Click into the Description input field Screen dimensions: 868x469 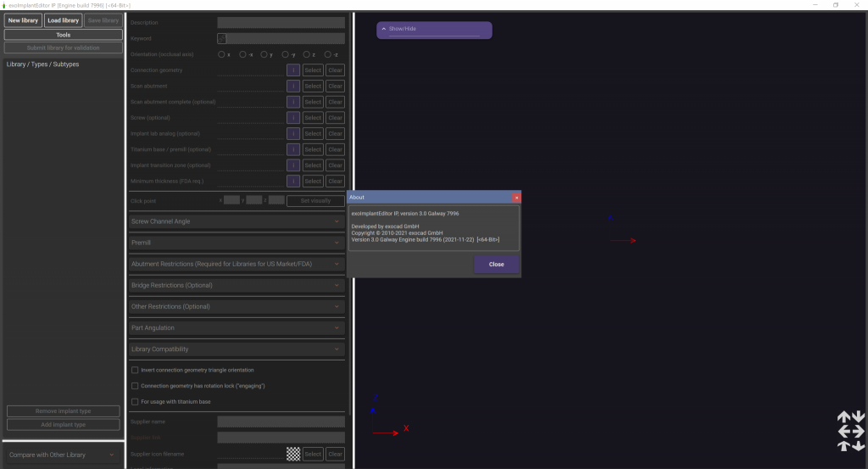tap(281, 23)
